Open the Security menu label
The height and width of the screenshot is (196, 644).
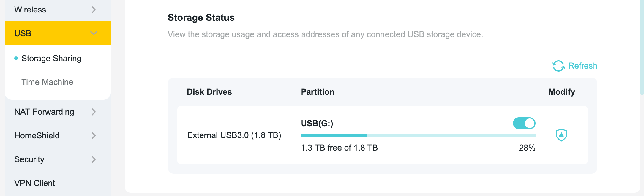[x=29, y=159]
